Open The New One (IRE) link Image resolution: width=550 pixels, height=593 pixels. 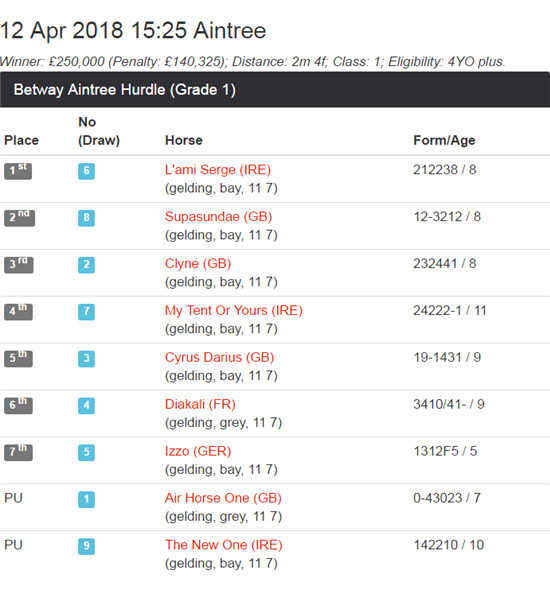(x=224, y=545)
